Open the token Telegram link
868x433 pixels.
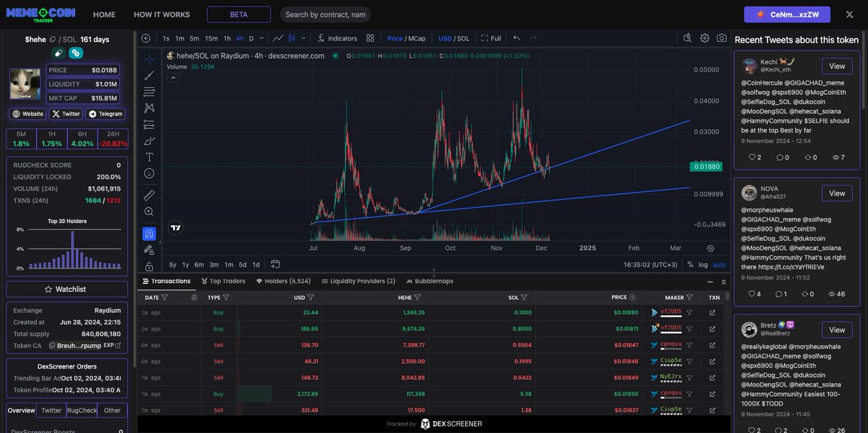tap(105, 114)
